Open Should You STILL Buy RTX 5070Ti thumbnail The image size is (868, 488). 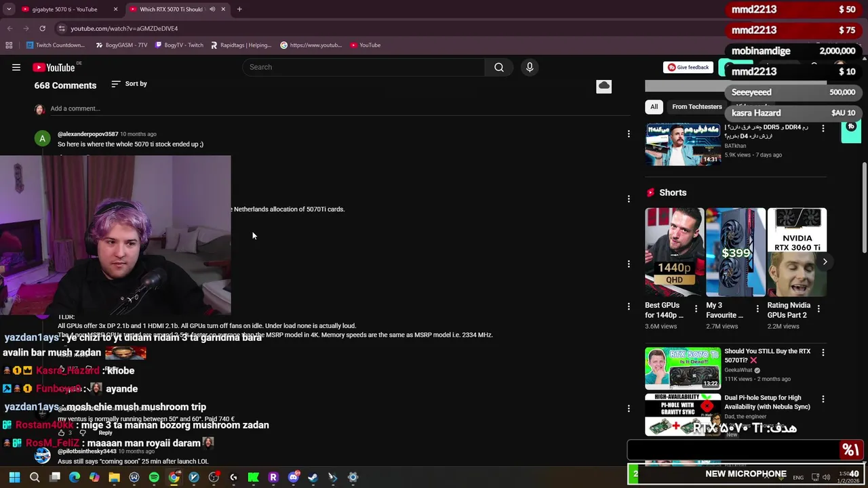click(682, 368)
